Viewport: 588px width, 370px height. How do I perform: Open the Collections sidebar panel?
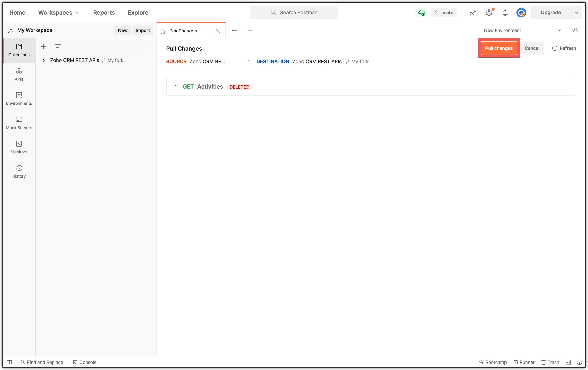19,50
